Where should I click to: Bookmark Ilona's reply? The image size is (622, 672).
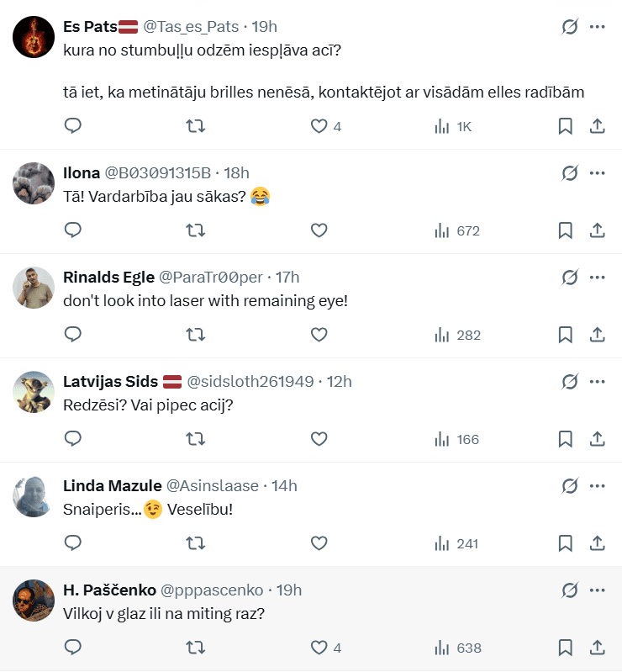[x=566, y=230]
